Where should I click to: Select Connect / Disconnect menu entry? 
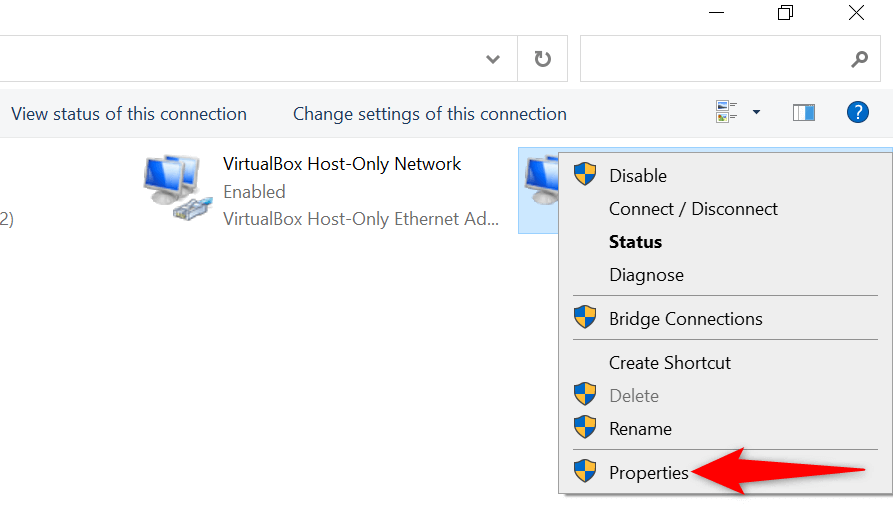tap(693, 209)
